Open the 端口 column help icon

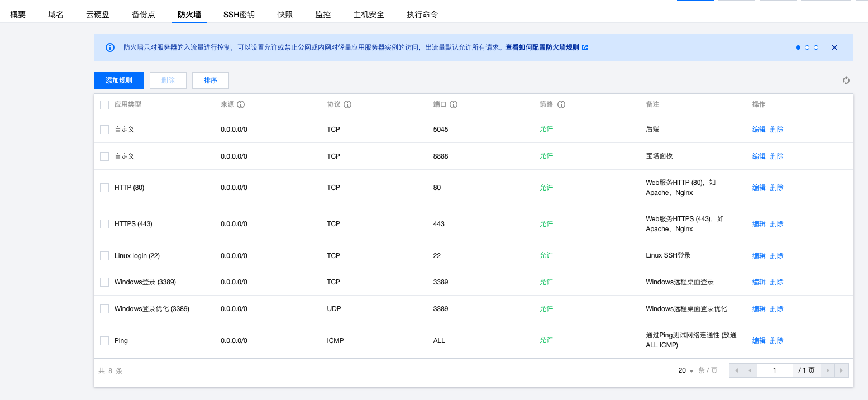coord(453,104)
